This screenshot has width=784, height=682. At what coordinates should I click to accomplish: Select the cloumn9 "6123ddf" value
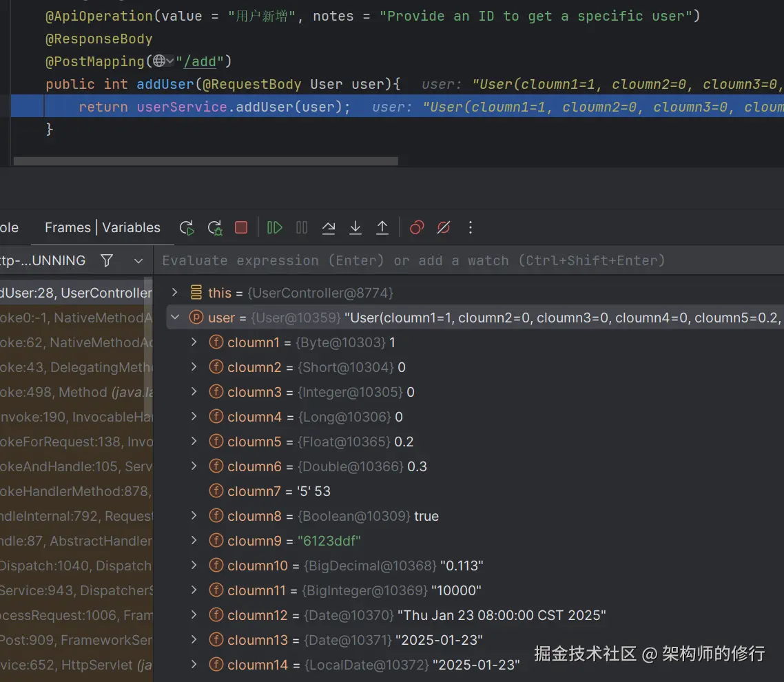(x=329, y=541)
